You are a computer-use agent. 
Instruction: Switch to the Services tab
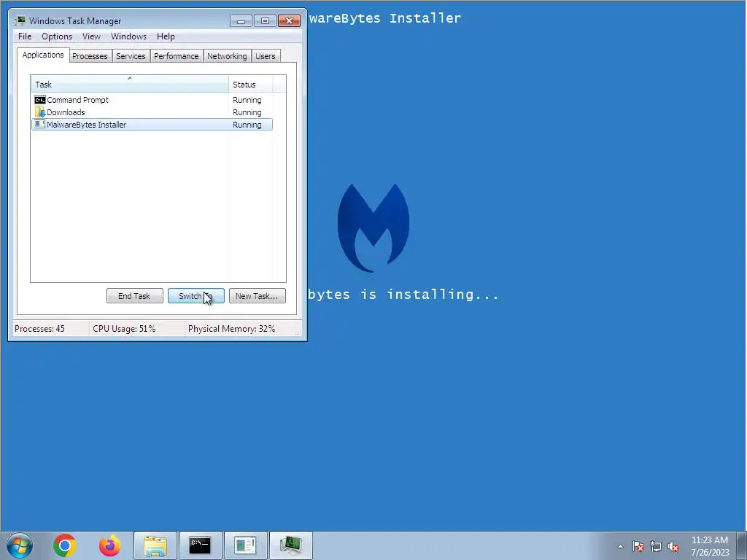click(131, 56)
